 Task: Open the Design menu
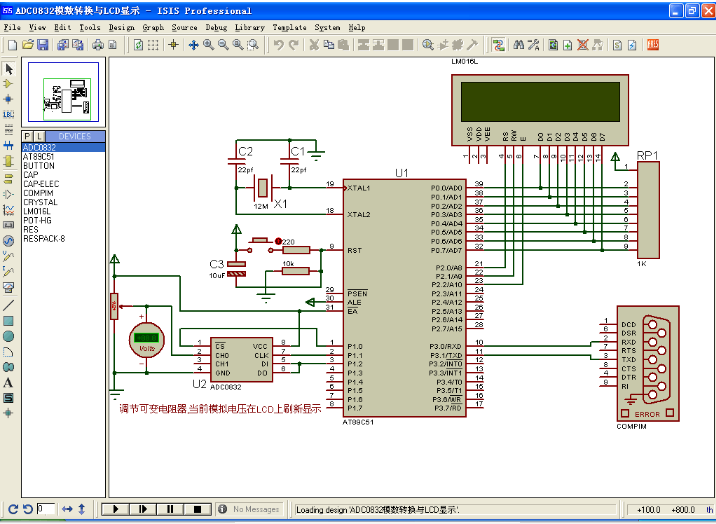pos(121,27)
